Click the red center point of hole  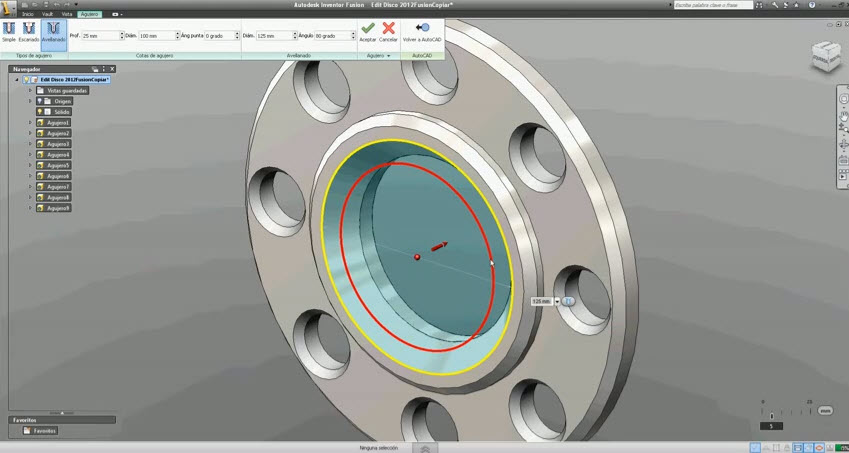coord(417,257)
